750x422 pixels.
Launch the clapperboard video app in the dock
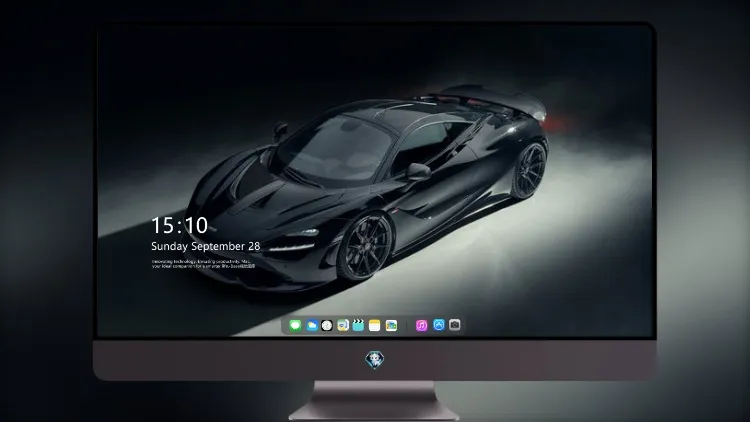[x=358, y=325]
